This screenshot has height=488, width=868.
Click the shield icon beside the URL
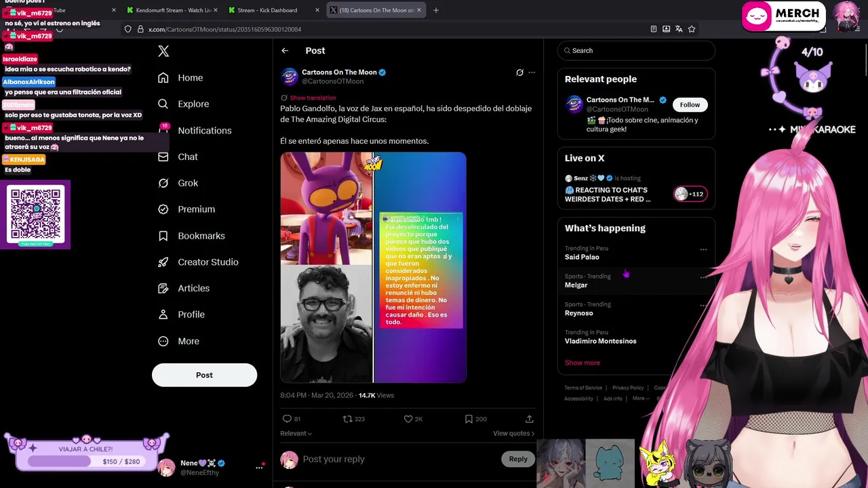[x=127, y=29]
